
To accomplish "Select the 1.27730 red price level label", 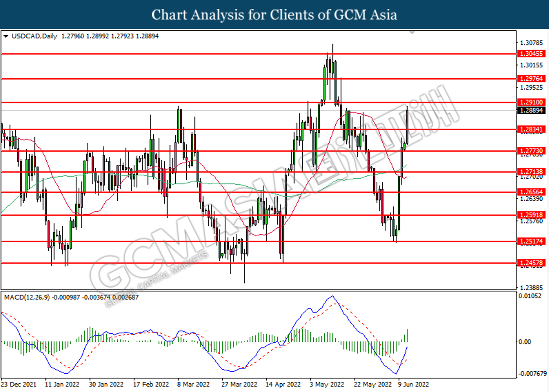I will pos(531,151).
